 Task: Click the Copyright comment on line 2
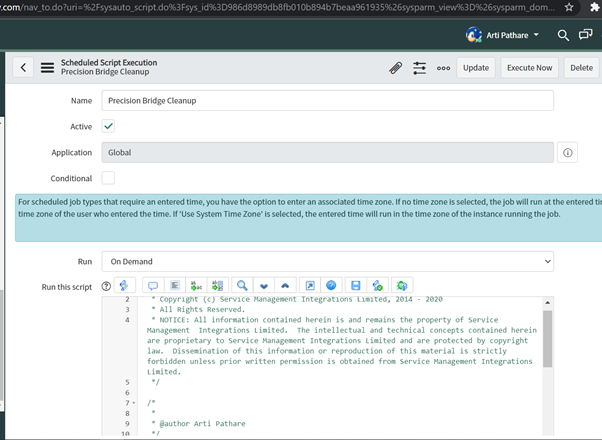click(297, 299)
